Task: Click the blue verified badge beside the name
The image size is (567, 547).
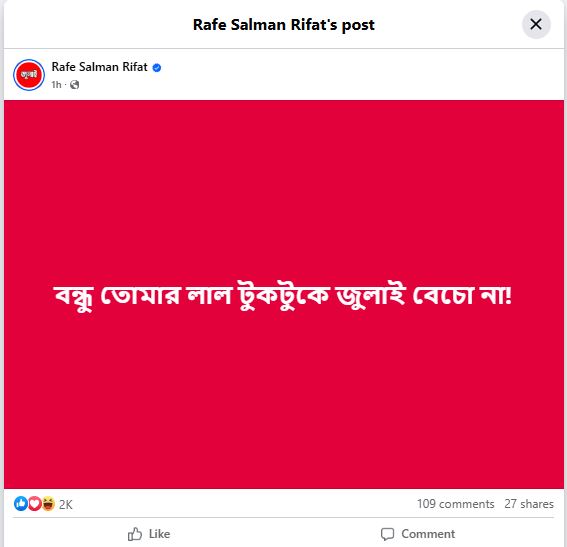Action: pos(157,68)
